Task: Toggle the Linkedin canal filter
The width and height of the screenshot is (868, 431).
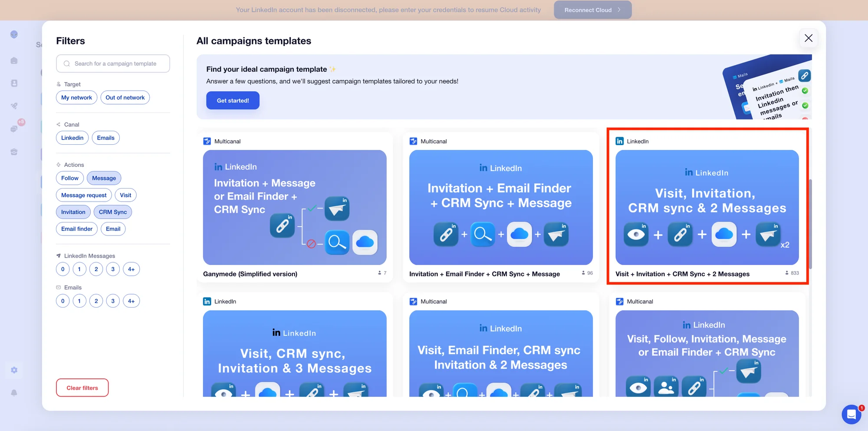Action: click(x=72, y=138)
